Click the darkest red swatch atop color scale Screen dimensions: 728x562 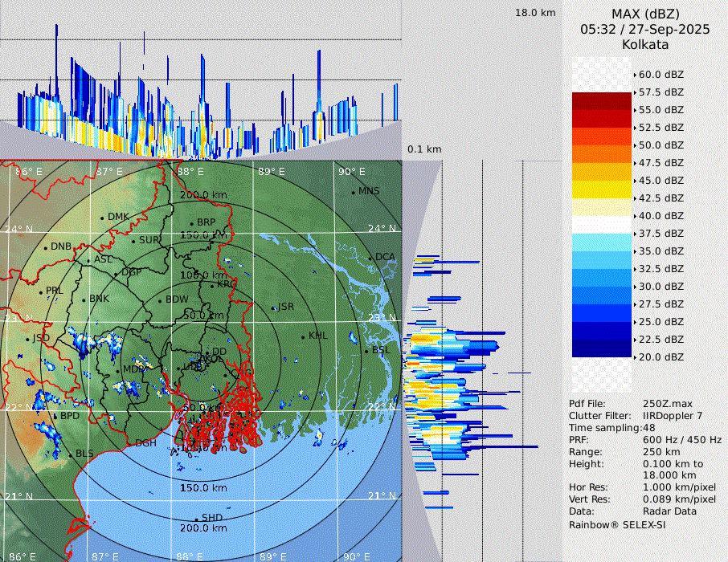click(602, 101)
